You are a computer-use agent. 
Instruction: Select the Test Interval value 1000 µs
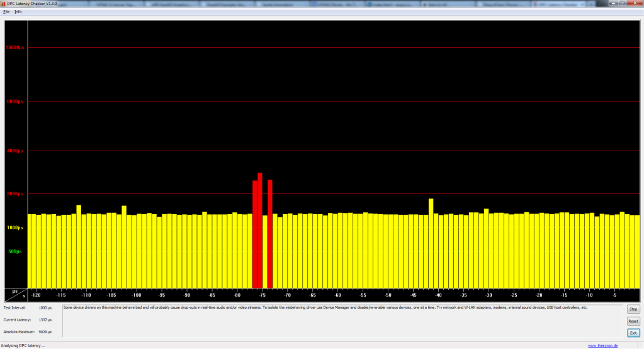coord(45,308)
